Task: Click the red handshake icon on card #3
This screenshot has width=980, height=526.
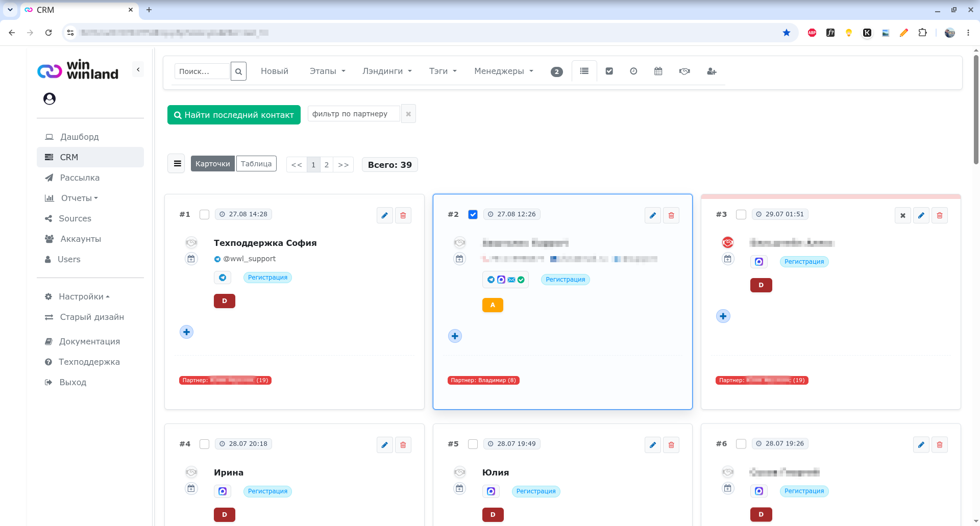Action: point(728,242)
